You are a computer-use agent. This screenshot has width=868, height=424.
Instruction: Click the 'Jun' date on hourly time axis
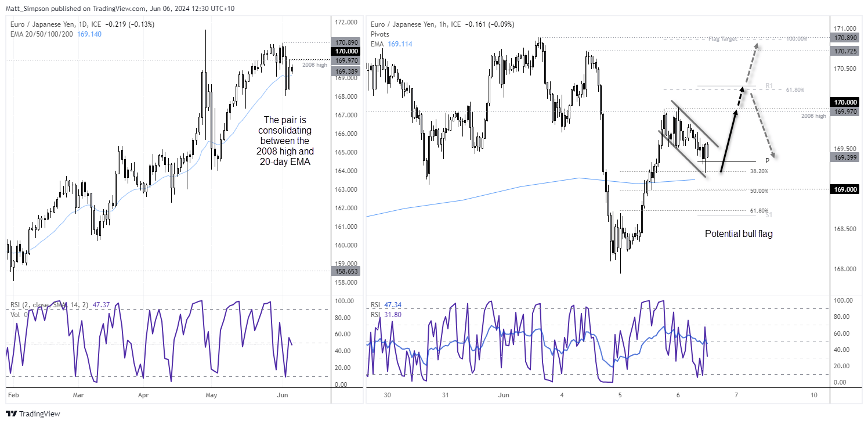point(504,395)
